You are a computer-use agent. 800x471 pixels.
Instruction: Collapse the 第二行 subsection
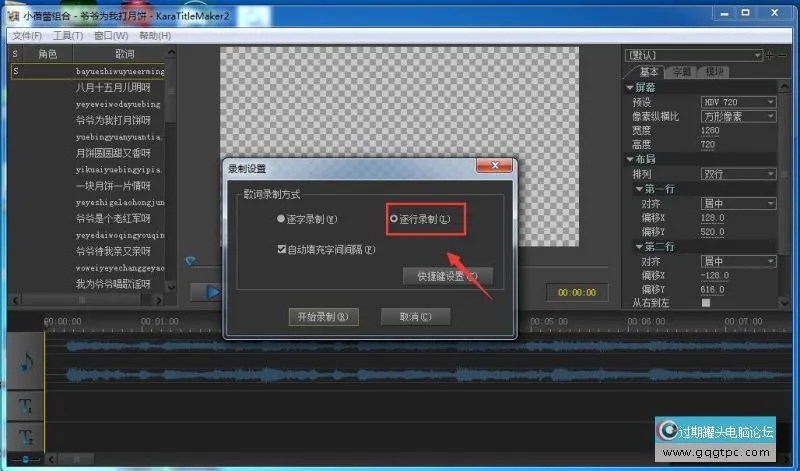(x=639, y=246)
